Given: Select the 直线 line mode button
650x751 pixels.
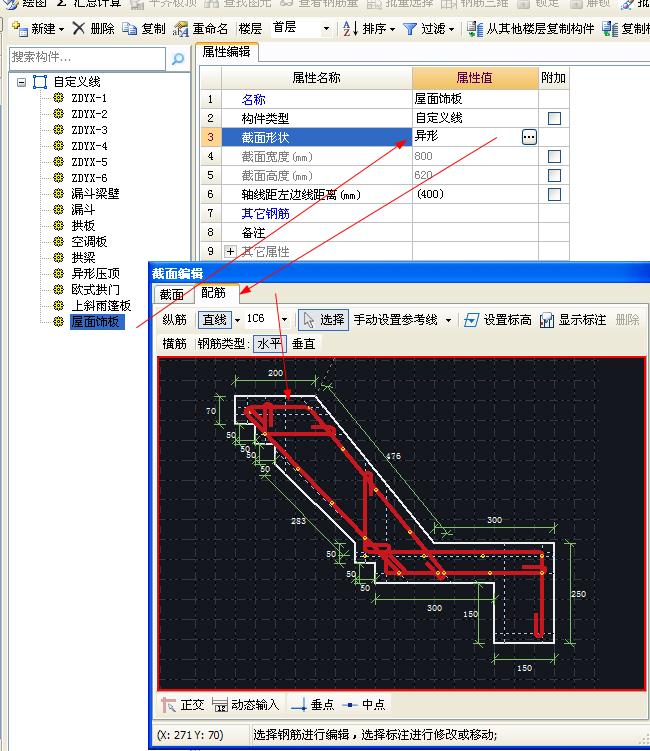Looking at the screenshot, I should coord(215,319).
